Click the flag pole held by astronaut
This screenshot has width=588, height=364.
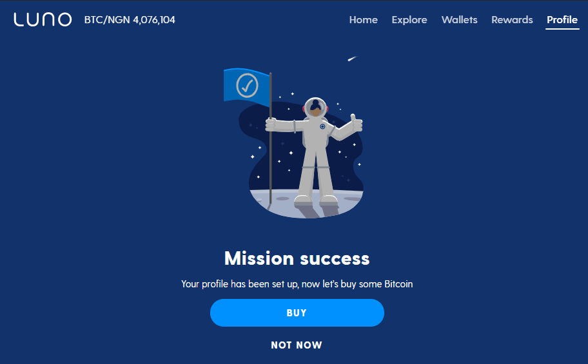point(270,139)
